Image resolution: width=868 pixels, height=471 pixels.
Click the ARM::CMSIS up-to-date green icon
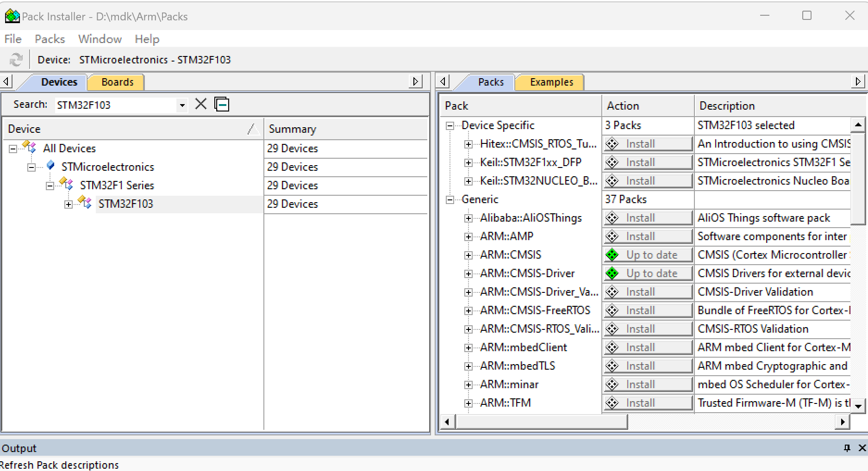612,255
